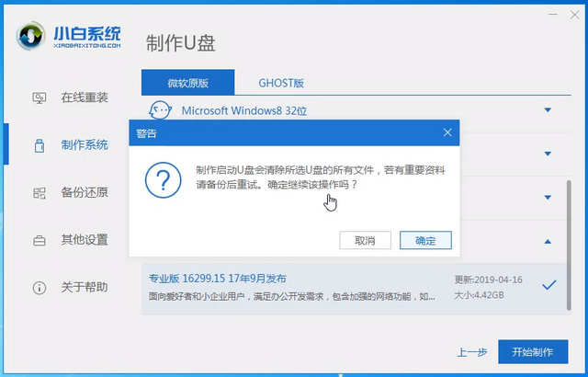588x377 pixels.
Task: Expand the Microsoft Windows8 32位 dropdown arrow
Action: (x=548, y=110)
